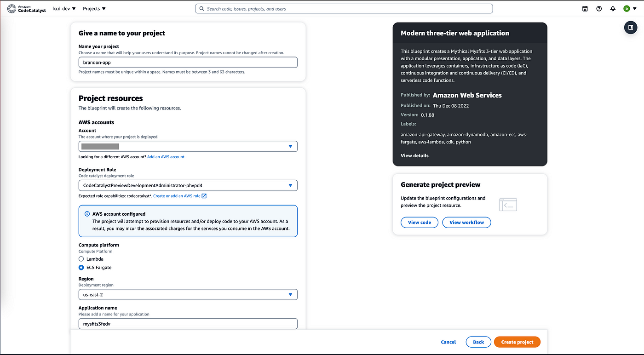Click Add an AWS account link
The width and height of the screenshot is (644, 355).
(166, 157)
